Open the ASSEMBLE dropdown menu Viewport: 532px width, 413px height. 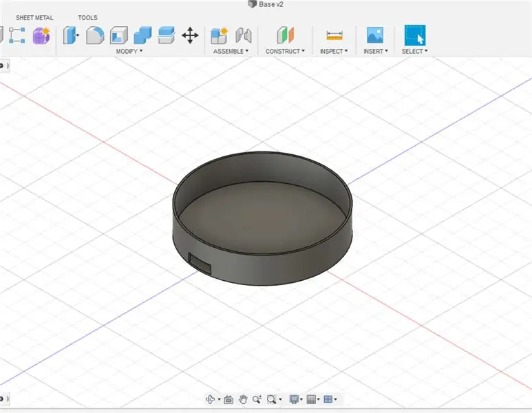[x=231, y=51]
